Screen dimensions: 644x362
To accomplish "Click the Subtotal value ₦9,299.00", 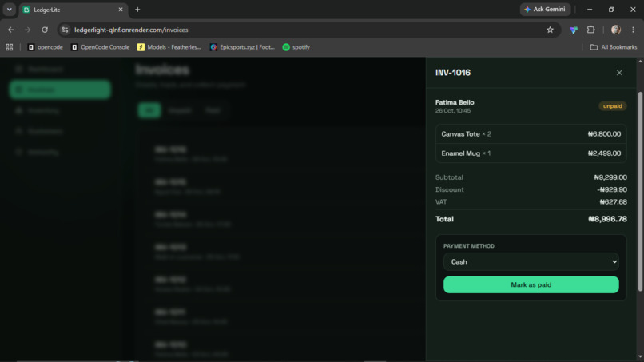I will tap(610, 177).
